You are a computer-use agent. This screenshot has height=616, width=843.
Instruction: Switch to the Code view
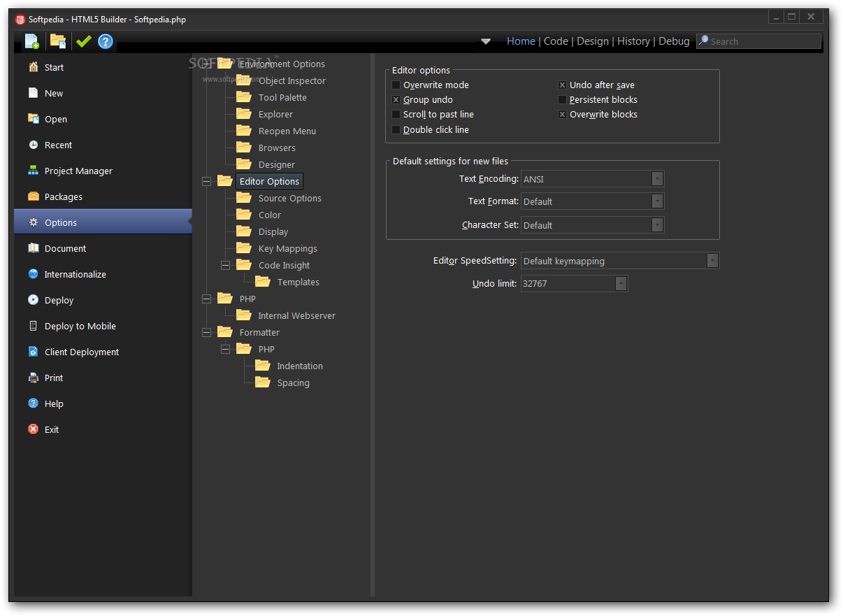click(556, 41)
